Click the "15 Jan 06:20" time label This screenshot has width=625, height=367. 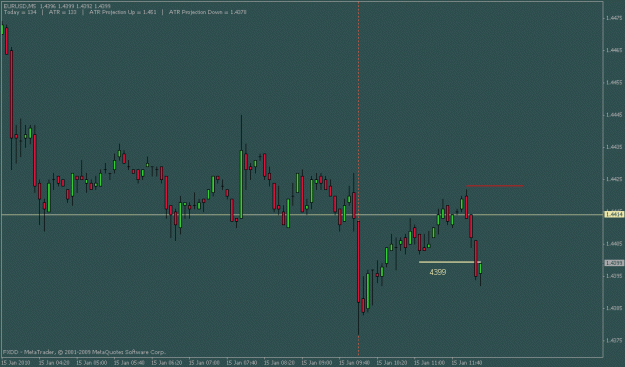[x=166, y=363]
